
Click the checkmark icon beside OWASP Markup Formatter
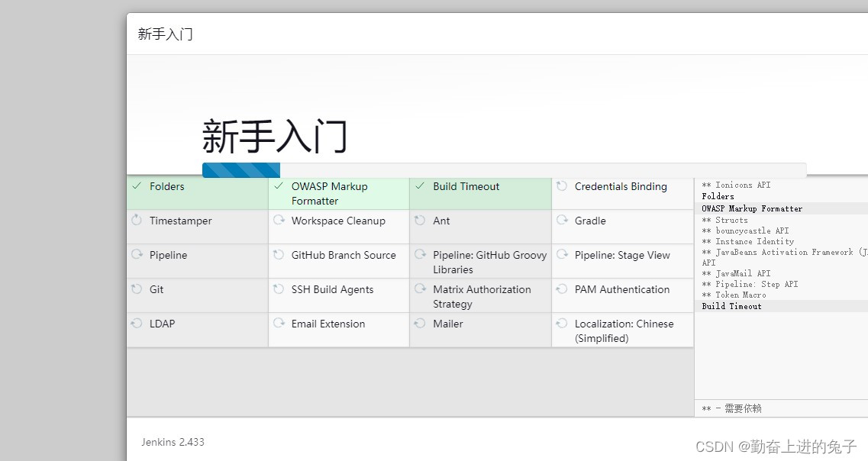[x=279, y=186]
